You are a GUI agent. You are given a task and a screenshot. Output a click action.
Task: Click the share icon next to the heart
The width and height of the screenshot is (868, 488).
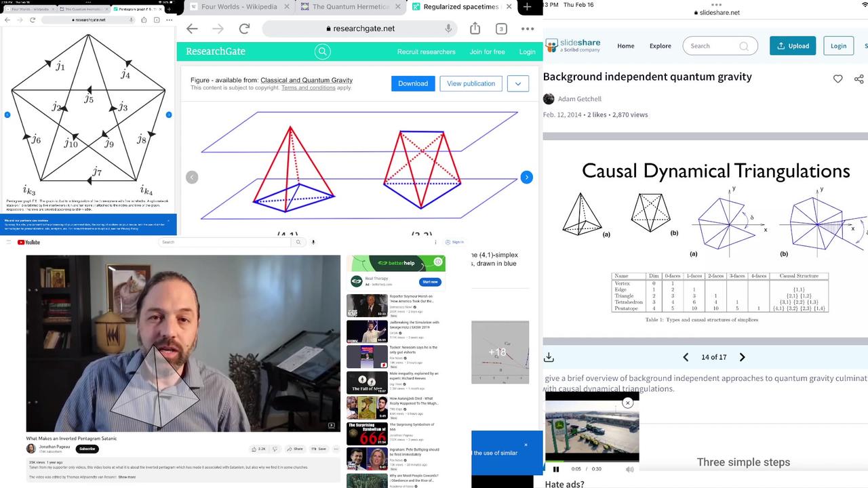tap(859, 79)
